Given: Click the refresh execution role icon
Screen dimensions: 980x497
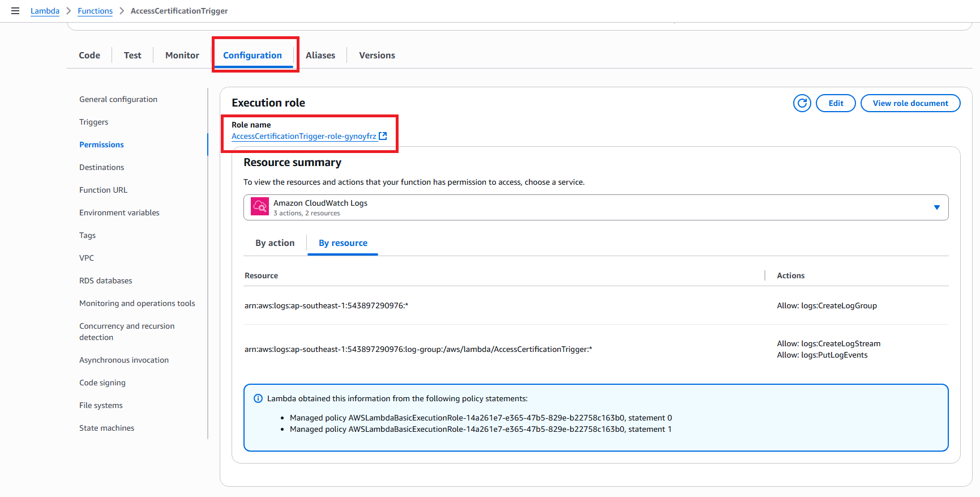Looking at the screenshot, I should (x=802, y=103).
